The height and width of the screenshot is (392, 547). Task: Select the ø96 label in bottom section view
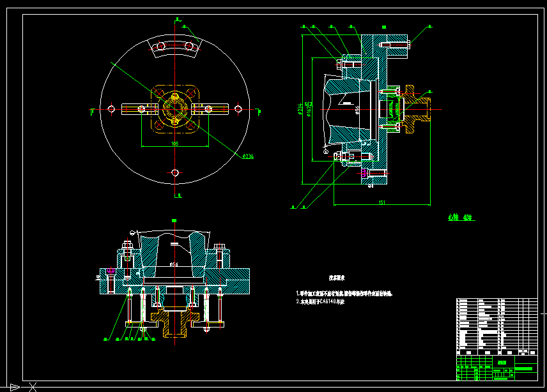[174, 264]
